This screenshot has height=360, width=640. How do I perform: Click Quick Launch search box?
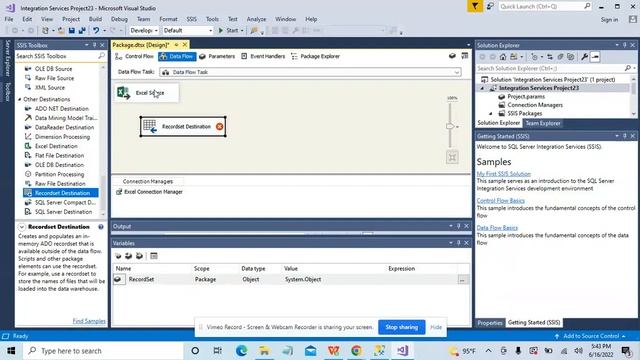coord(545,7)
